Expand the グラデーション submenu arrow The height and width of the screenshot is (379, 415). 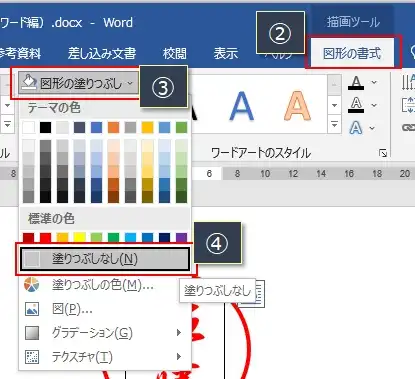click(179, 333)
